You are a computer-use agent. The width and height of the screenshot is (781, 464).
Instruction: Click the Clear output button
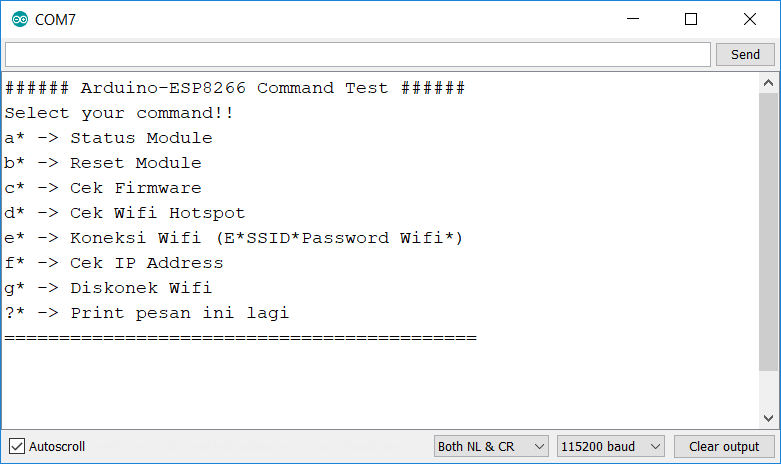tap(724, 447)
